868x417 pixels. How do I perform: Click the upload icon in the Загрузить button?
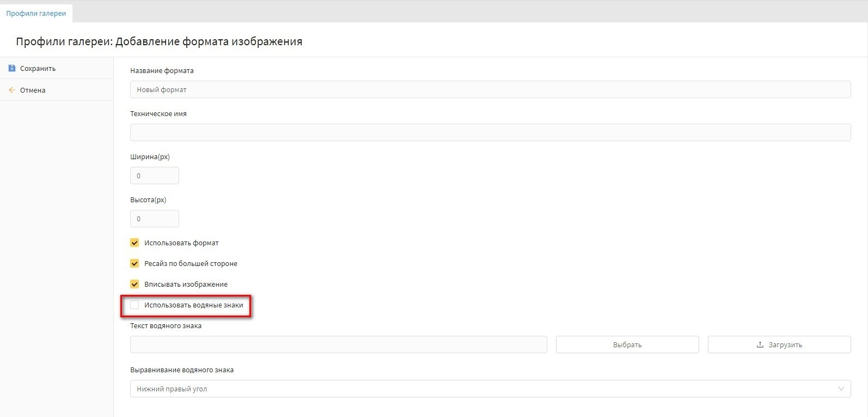point(760,345)
